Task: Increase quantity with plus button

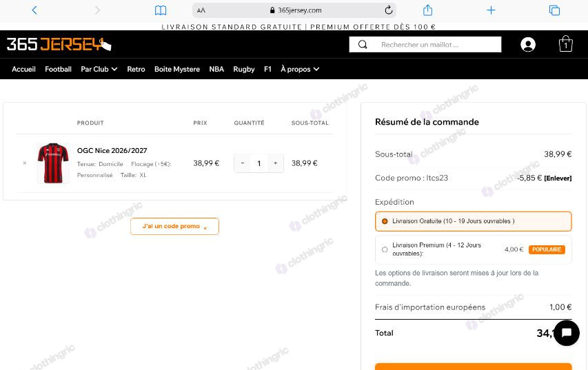Action: pos(275,163)
